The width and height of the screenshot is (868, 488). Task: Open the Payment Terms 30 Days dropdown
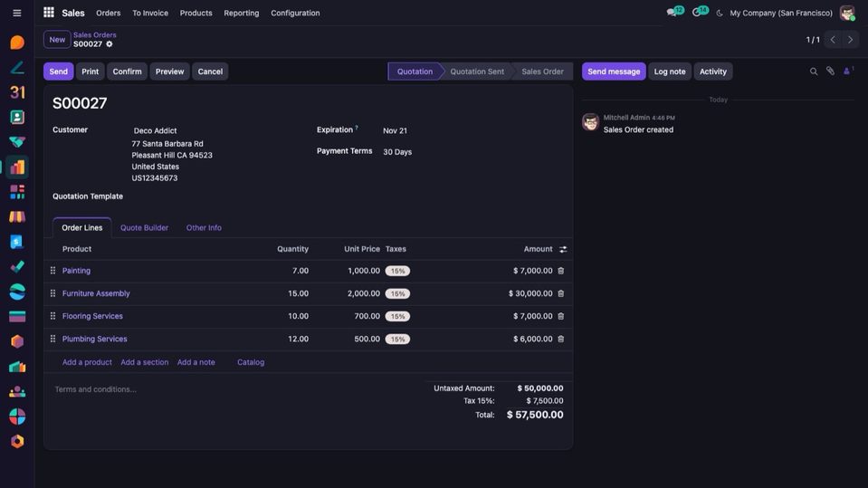tap(397, 152)
